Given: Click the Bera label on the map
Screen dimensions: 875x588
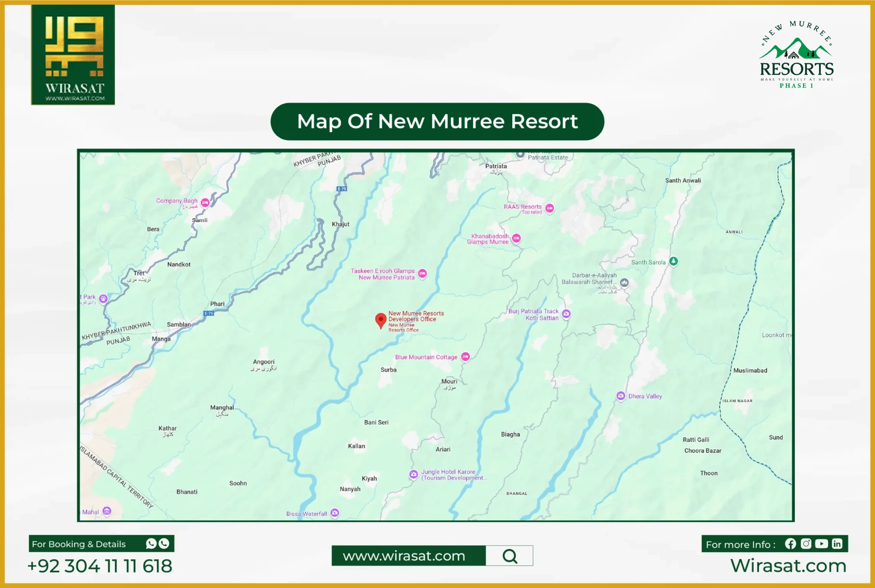Looking at the screenshot, I should coord(153,229).
